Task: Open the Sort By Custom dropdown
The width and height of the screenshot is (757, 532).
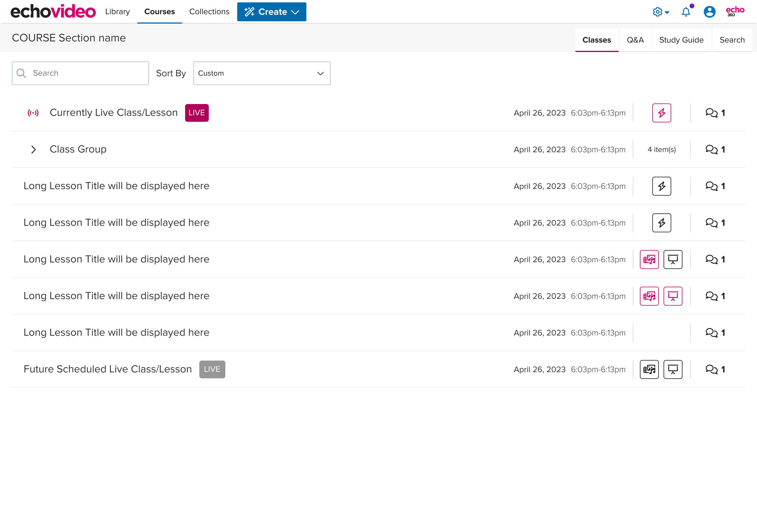Action: (261, 73)
